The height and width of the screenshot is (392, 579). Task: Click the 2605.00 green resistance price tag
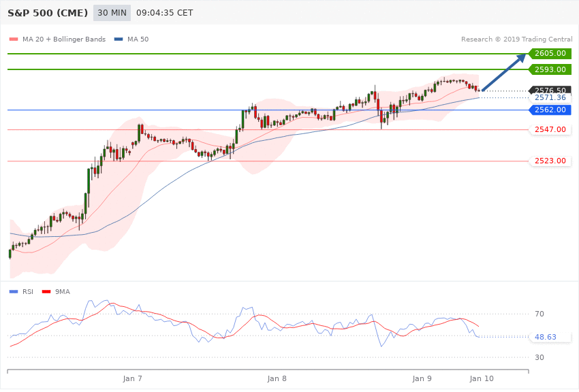[x=550, y=54]
